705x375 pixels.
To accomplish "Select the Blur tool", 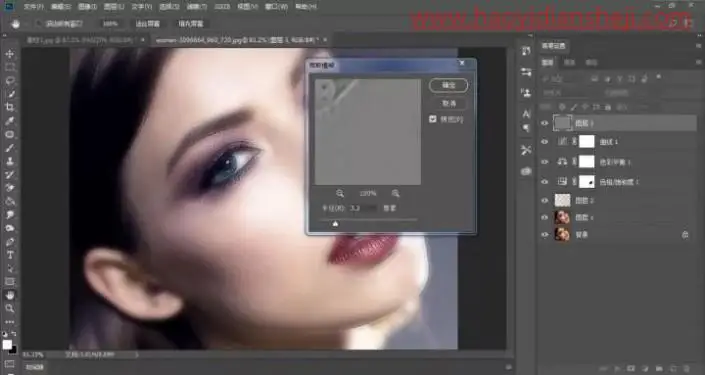I will click(x=9, y=215).
